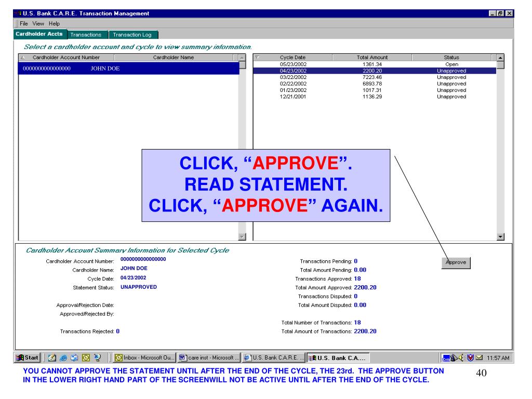
Task: Click the 1017.31 total amount cell
Action: (x=372, y=90)
